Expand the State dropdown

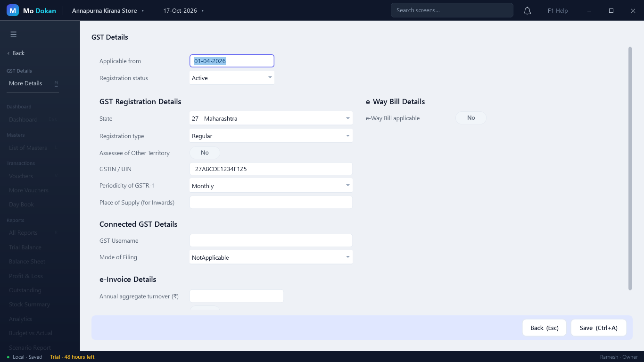click(x=271, y=118)
